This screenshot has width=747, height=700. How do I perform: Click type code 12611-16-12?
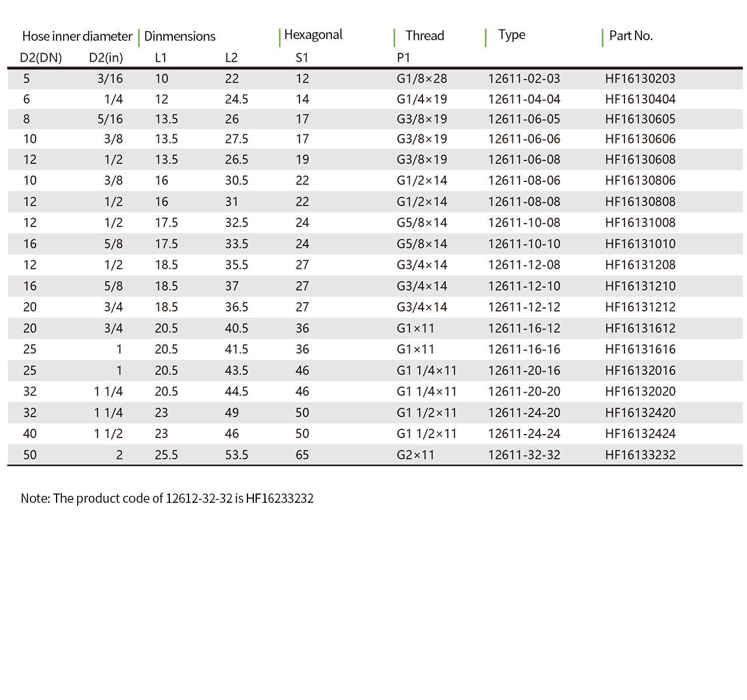(524, 328)
